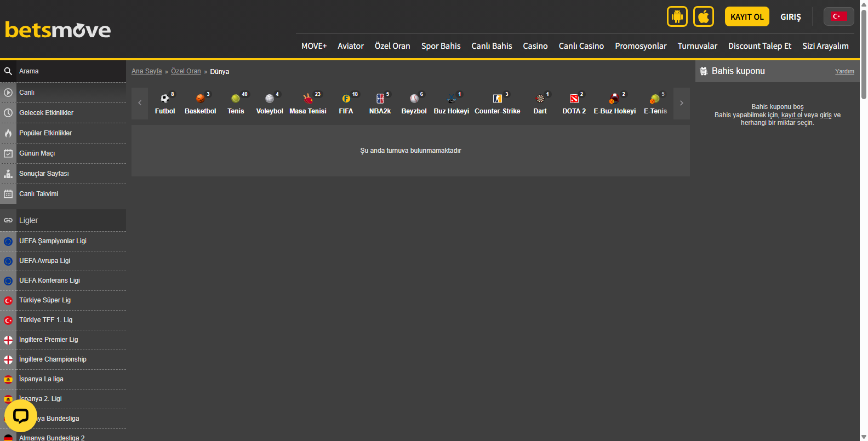Click the Canlı play icon in the sidebar

8,93
